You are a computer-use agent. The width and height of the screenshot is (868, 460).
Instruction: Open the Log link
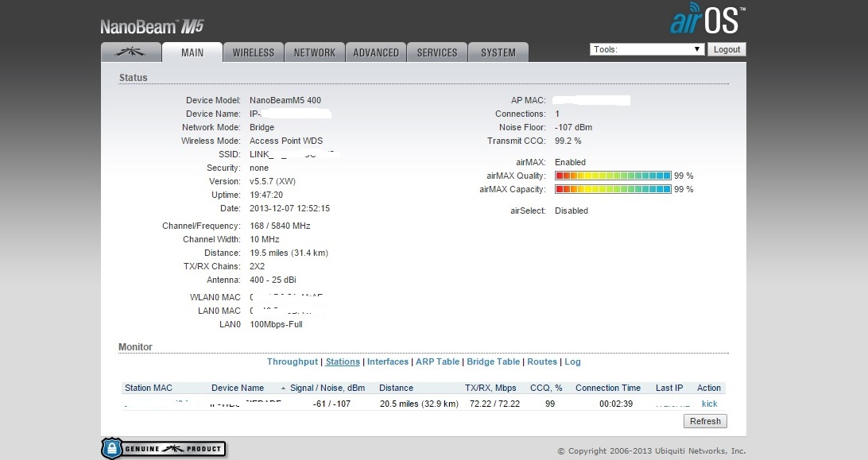click(x=572, y=361)
